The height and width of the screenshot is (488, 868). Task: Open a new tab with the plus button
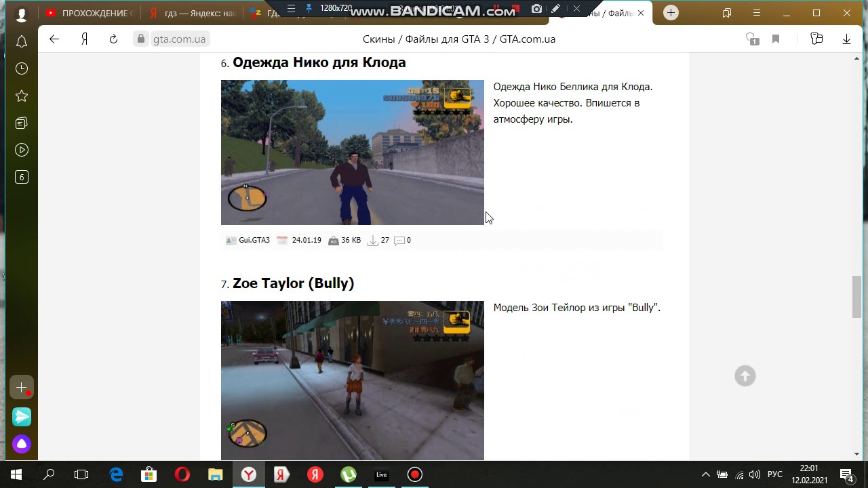671,13
